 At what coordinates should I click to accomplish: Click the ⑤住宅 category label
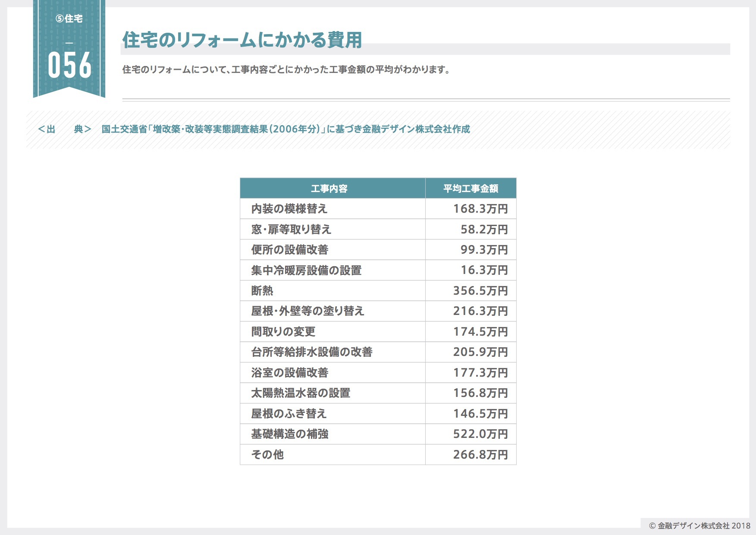69,19
